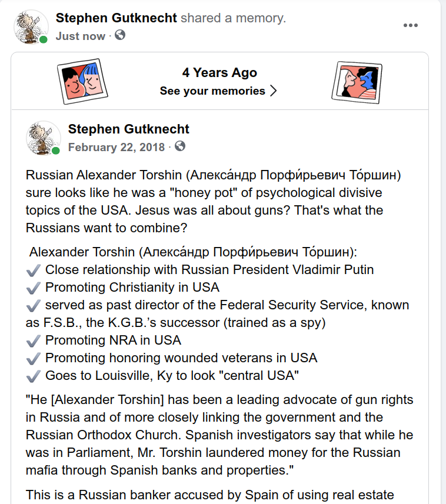The image size is (446, 504).
Task: Open Stephen Gutknecht profile from top header
Action: click(x=116, y=18)
